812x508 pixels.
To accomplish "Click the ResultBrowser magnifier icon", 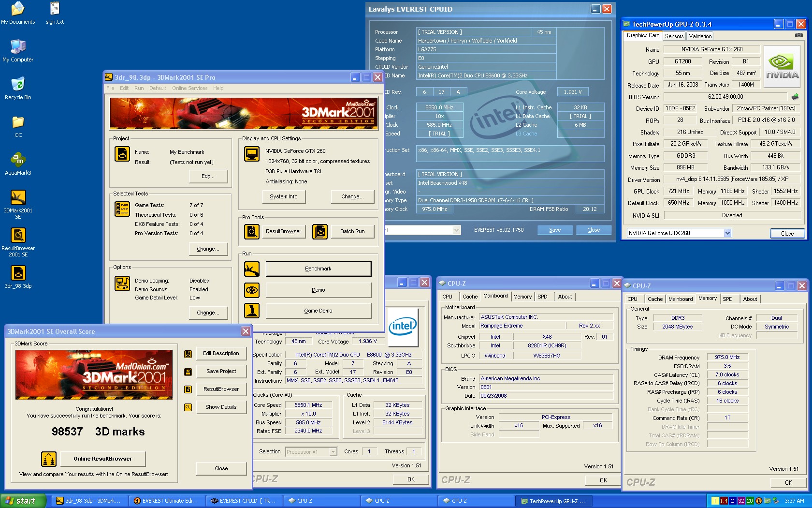I will point(252,232).
